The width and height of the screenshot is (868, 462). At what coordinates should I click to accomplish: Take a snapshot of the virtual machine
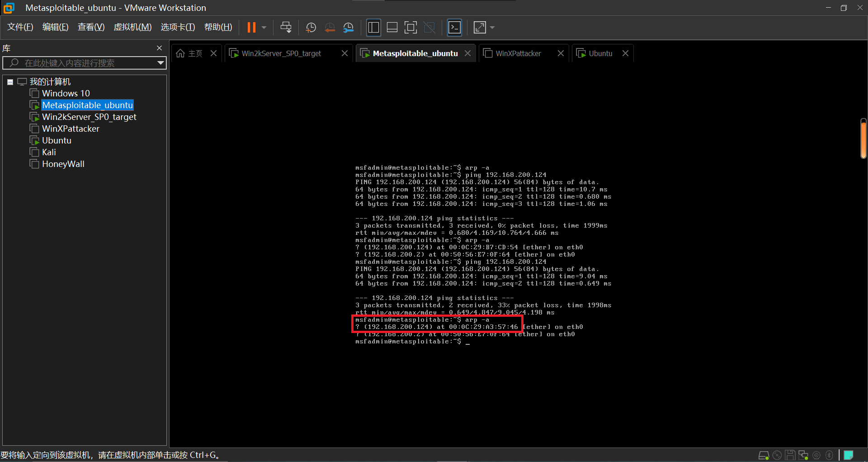tap(311, 28)
